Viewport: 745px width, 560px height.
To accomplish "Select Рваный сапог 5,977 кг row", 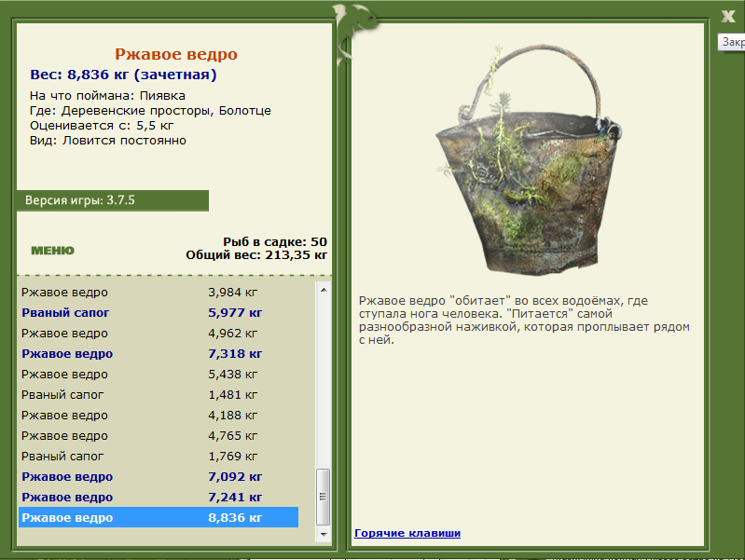I will (159, 312).
